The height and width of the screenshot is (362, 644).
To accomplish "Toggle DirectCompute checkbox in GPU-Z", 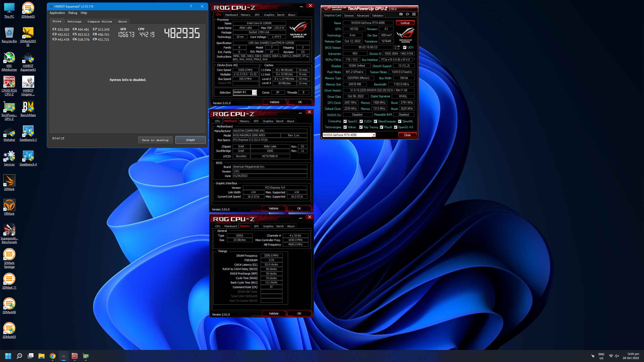I will (376, 121).
